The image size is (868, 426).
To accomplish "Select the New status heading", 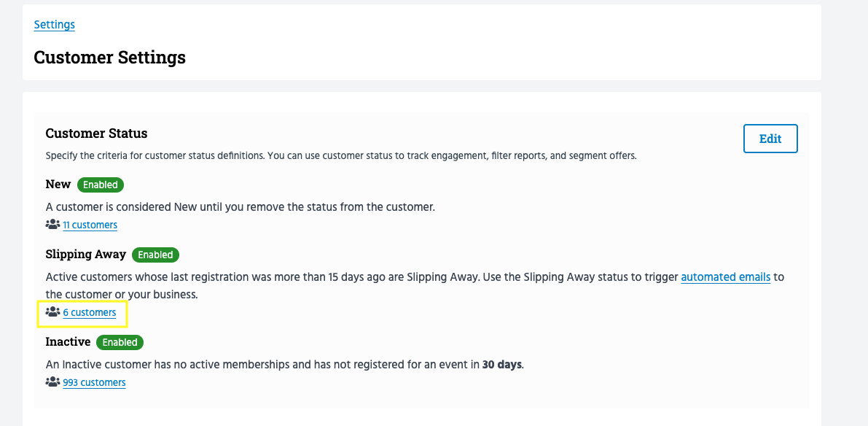I will coord(58,185).
